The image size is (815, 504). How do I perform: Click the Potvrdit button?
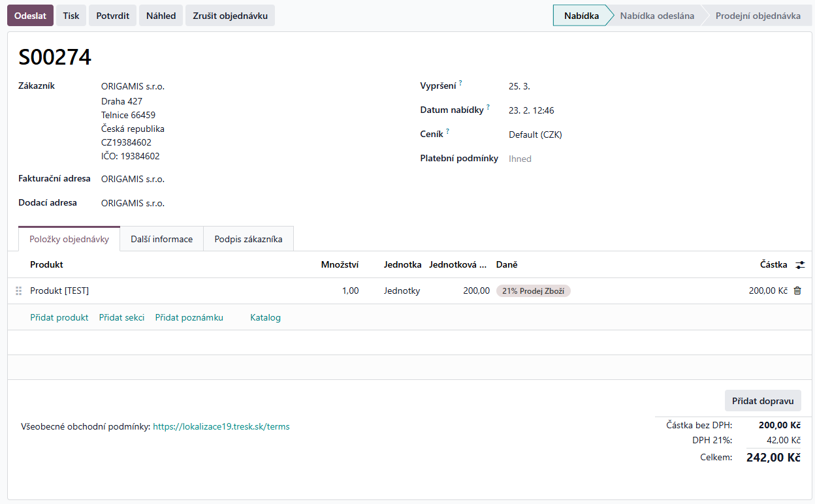click(112, 16)
